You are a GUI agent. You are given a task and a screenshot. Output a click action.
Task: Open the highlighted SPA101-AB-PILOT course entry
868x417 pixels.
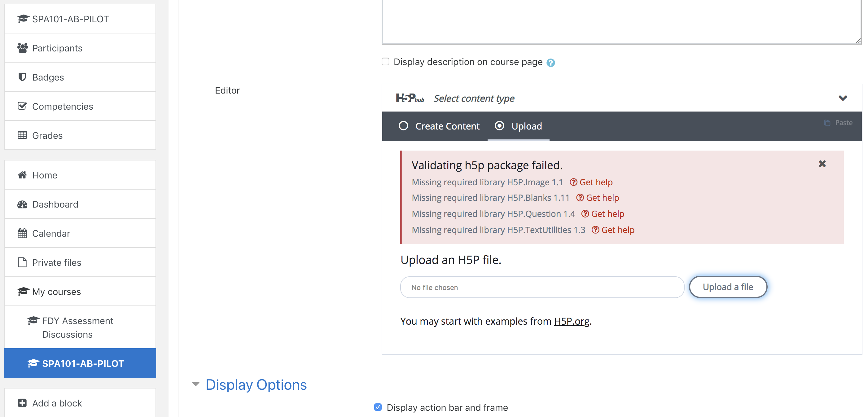coord(80,363)
